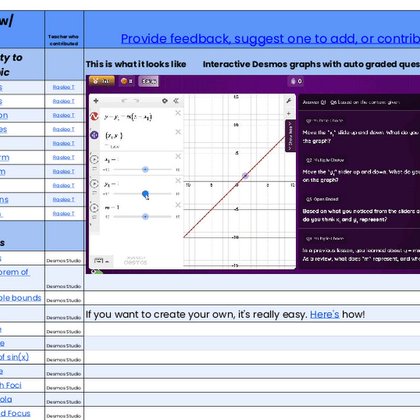The width and height of the screenshot is (420, 420).
Task: Open the "ns" activity link
Action: click(4, 200)
